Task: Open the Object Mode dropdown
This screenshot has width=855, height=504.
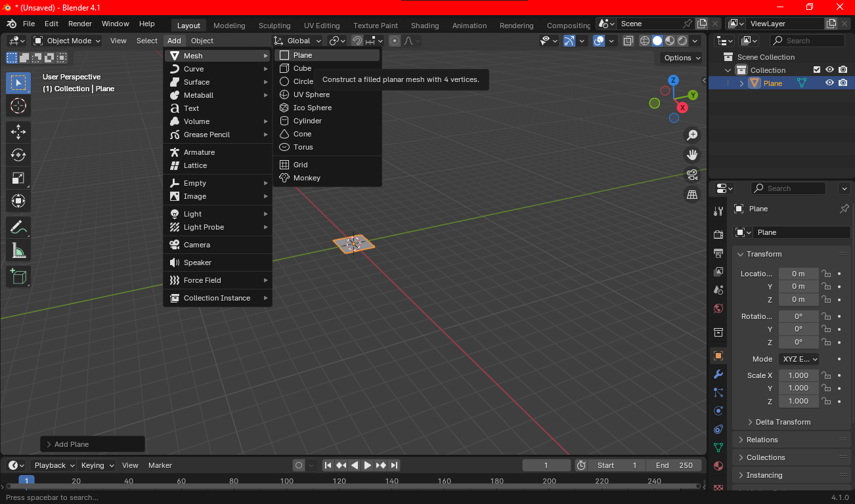Action: coord(67,41)
